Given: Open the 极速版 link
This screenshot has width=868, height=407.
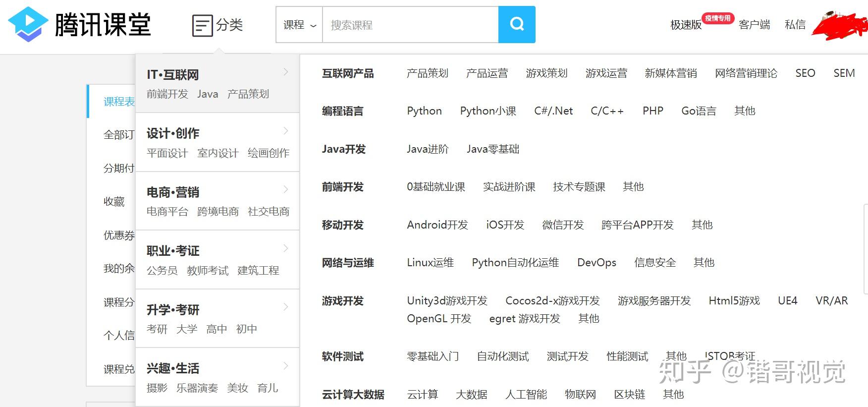Looking at the screenshot, I should (686, 25).
